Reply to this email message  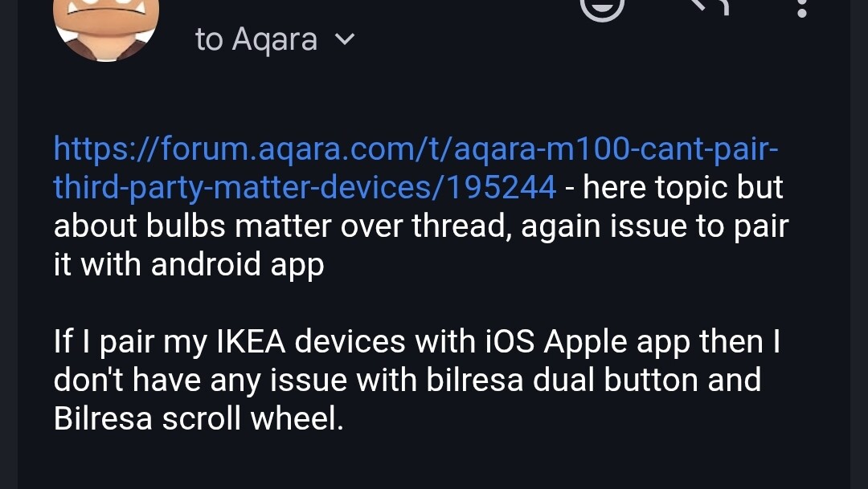click(x=707, y=6)
